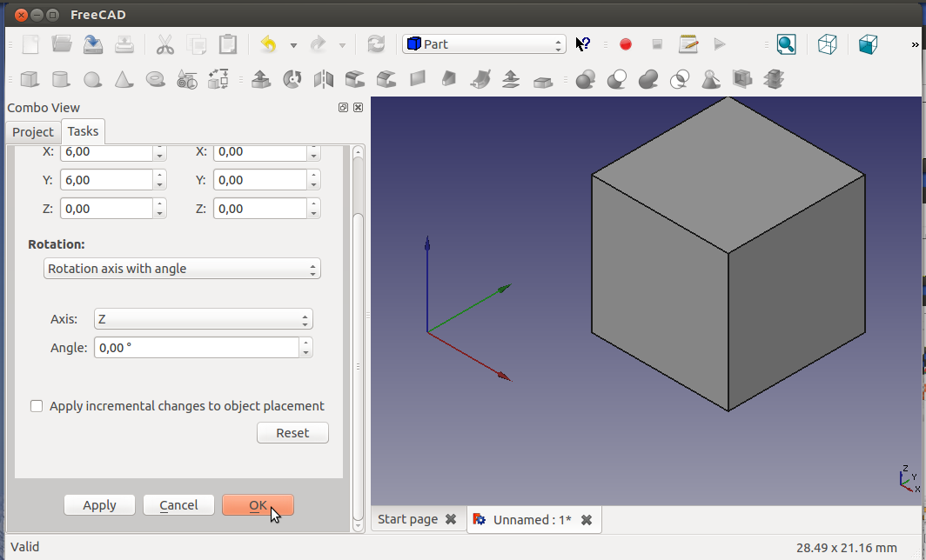Open the What's This help pointer

pyautogui.click(x=583, y=44)
